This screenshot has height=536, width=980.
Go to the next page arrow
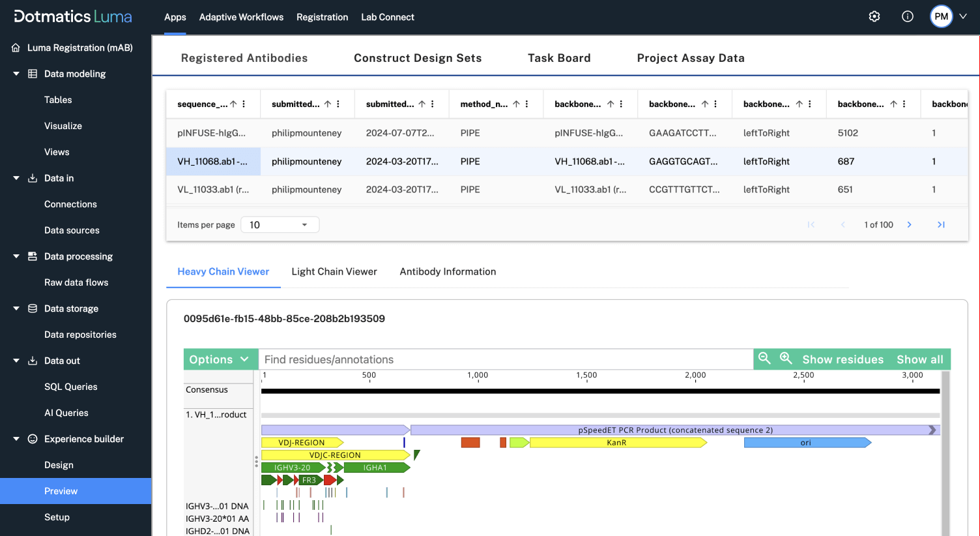[x=909, y=225]
